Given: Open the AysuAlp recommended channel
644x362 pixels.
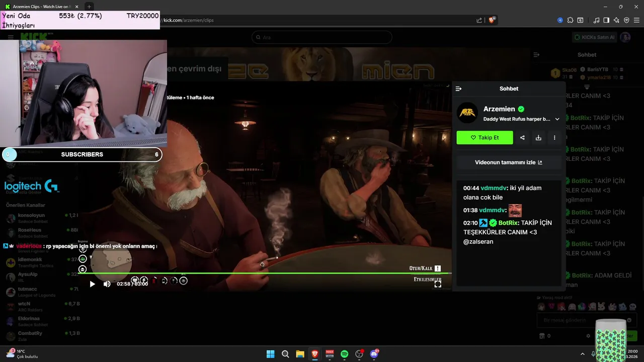Looking at the screenshot, I should (x=41, y=277).
